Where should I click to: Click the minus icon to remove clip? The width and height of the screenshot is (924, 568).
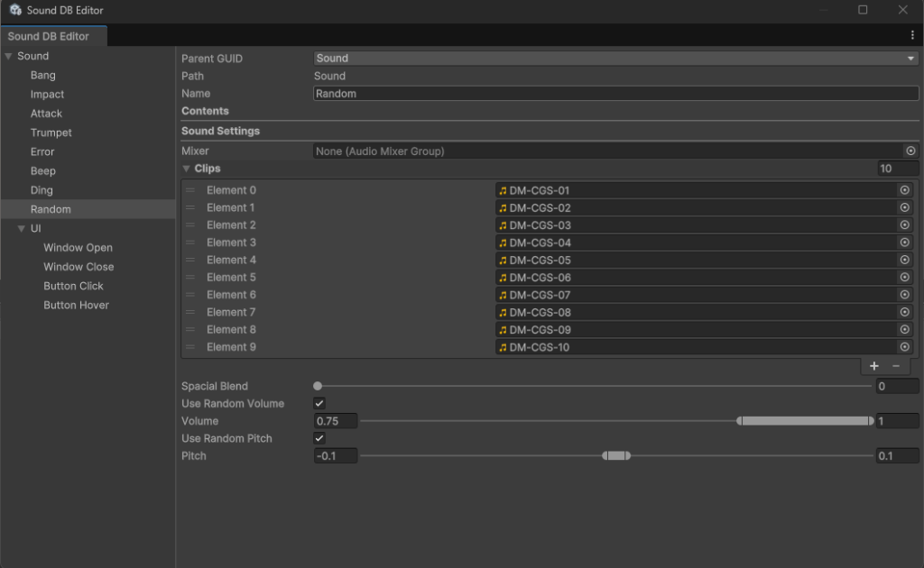click(x=896, y=366)
